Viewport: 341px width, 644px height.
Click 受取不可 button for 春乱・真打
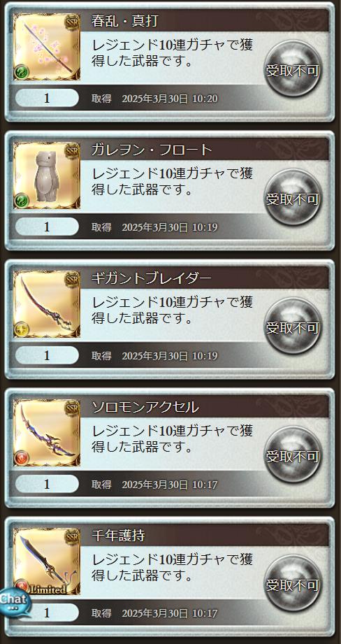pos(292,69)
